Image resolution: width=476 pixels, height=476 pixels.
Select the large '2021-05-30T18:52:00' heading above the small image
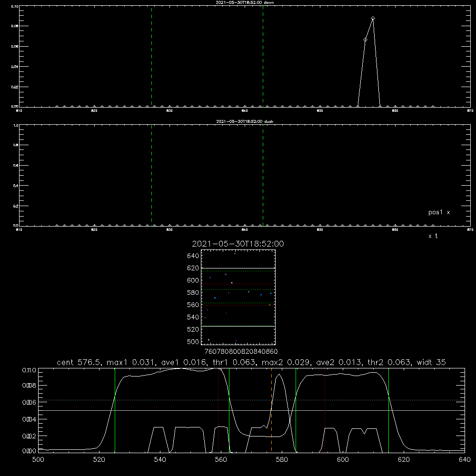[x=238, y=244]
